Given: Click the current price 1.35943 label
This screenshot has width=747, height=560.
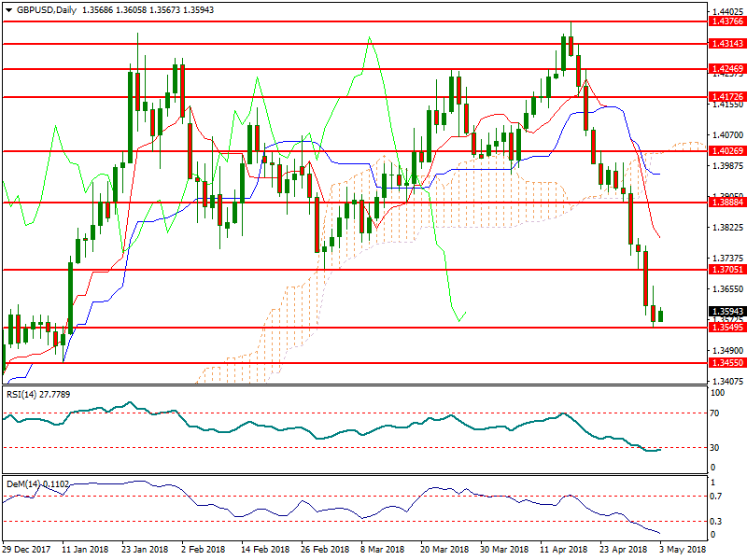Looking at the screenshot, I should point(726,311).
